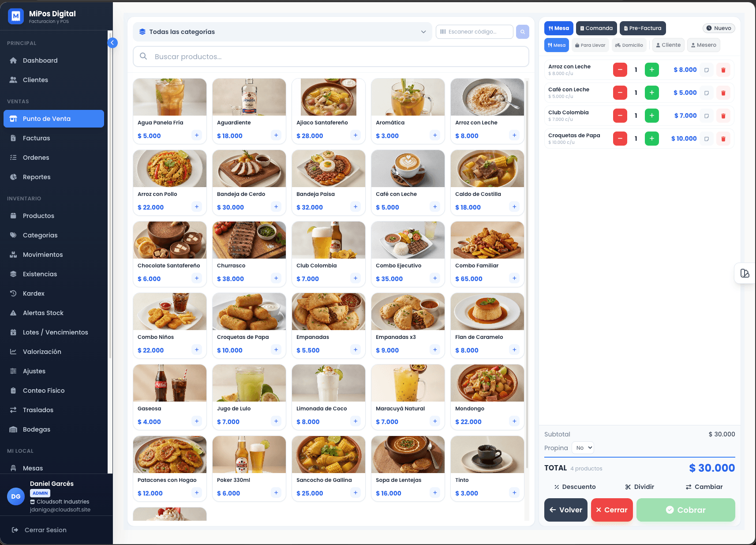Screen dimensions: 756x545
Task: Select the Mesa order type option
Action: pyautogui.click(x=557, y=45)
